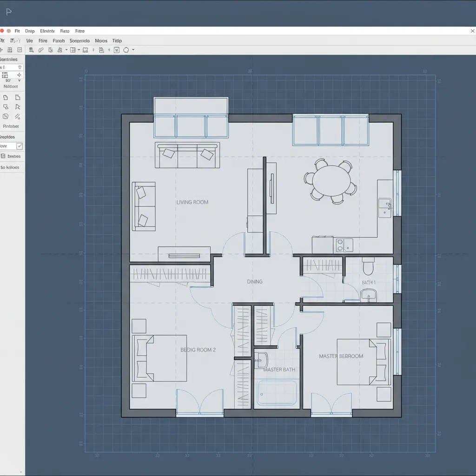Click the "Sentniles" panel header

pos(8,59)
